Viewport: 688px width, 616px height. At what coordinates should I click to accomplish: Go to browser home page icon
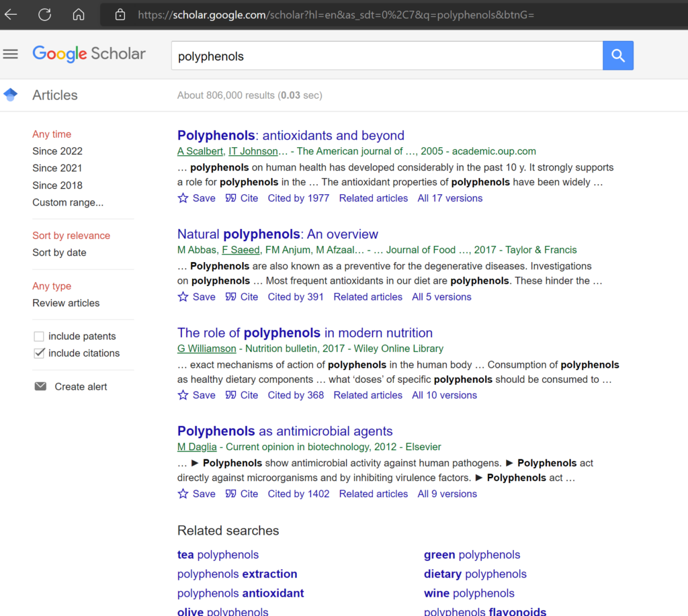79,14
